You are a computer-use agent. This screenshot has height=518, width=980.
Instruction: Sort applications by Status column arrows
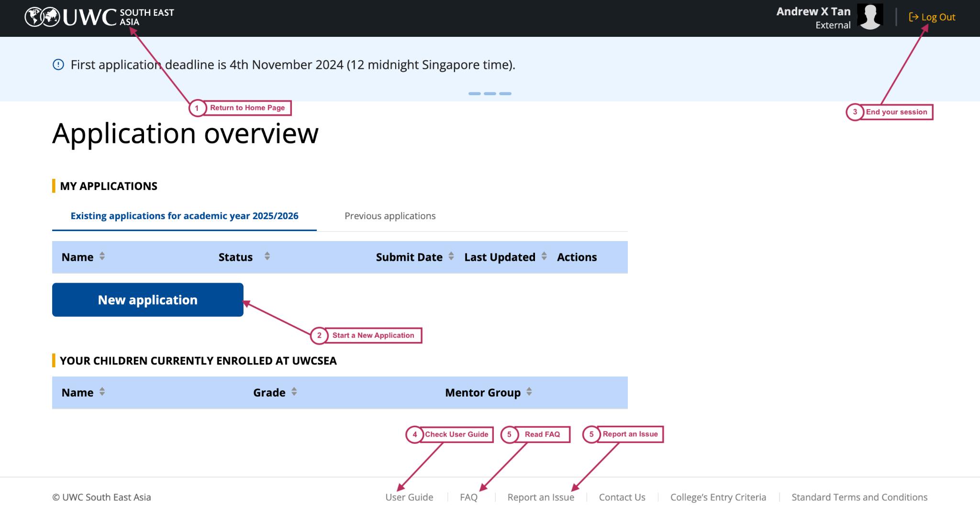click(x=267, y=256)
